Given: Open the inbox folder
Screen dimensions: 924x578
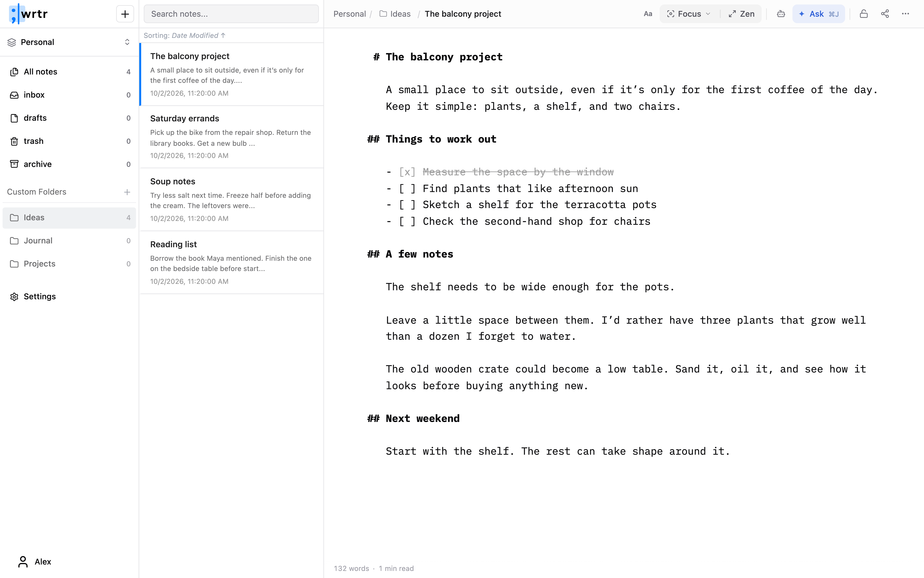Looking at the screenshot, I should click(x=69, y=95).
